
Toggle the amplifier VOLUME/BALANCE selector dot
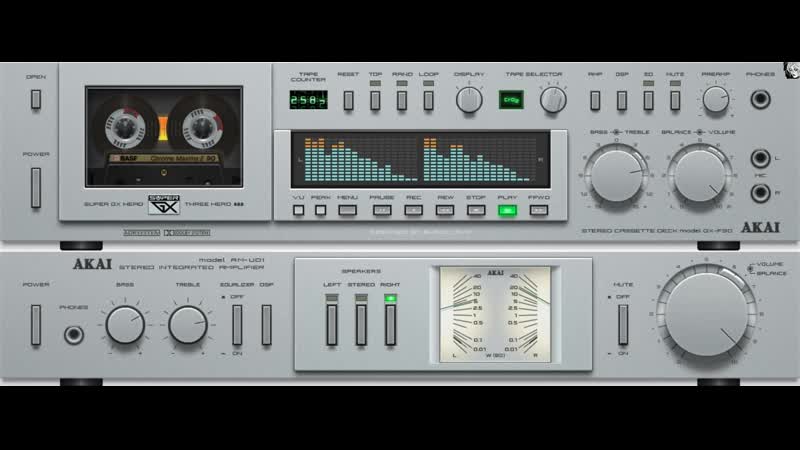[x=750, y=268]
